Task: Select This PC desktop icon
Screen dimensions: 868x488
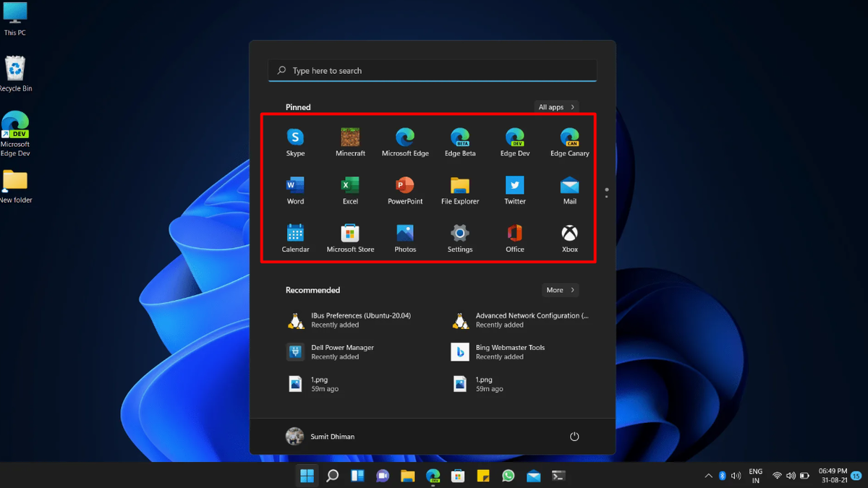Action: coord(14,20)
